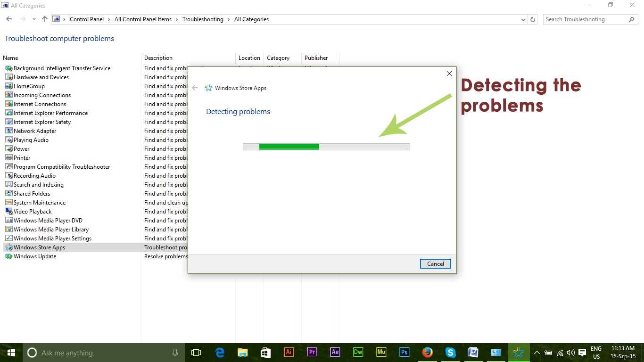Image resolution: width=644 pixels, height=362 pixels.
Task: Click the Troubleshooting breadcrumb
Action: (203, 19)
